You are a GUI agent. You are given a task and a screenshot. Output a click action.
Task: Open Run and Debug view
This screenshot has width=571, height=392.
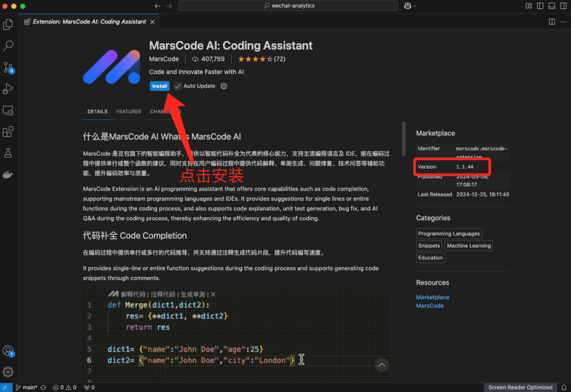[x=8, y=89]
